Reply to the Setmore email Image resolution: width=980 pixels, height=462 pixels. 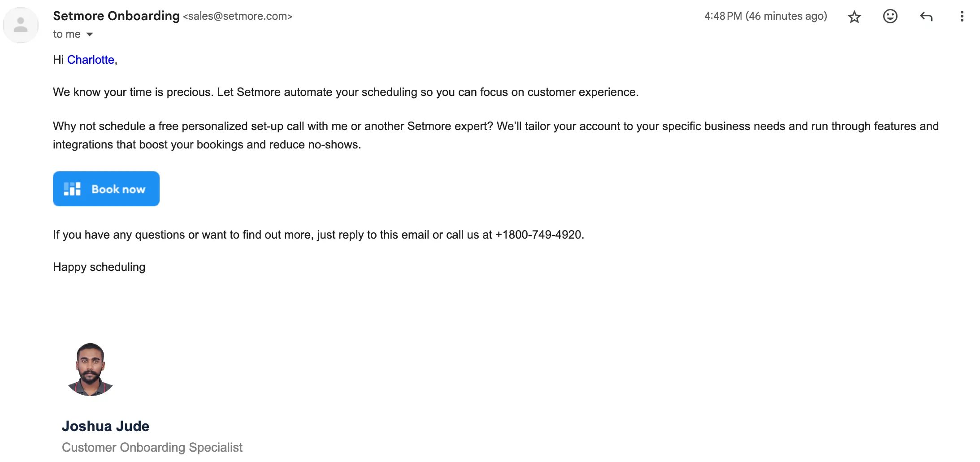click(x=926, y=17)
